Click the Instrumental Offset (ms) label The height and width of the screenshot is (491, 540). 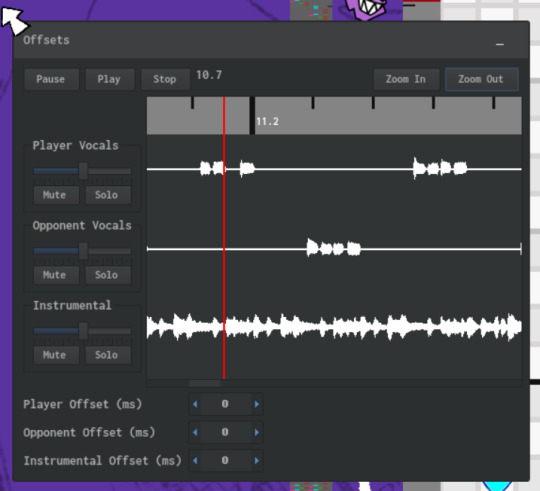coord(102,461)
